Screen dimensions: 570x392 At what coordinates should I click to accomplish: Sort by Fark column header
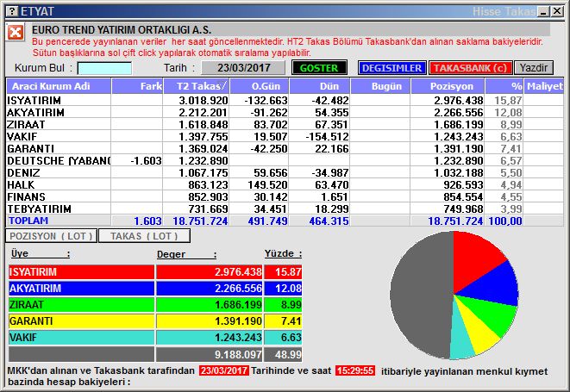(137, 86)
